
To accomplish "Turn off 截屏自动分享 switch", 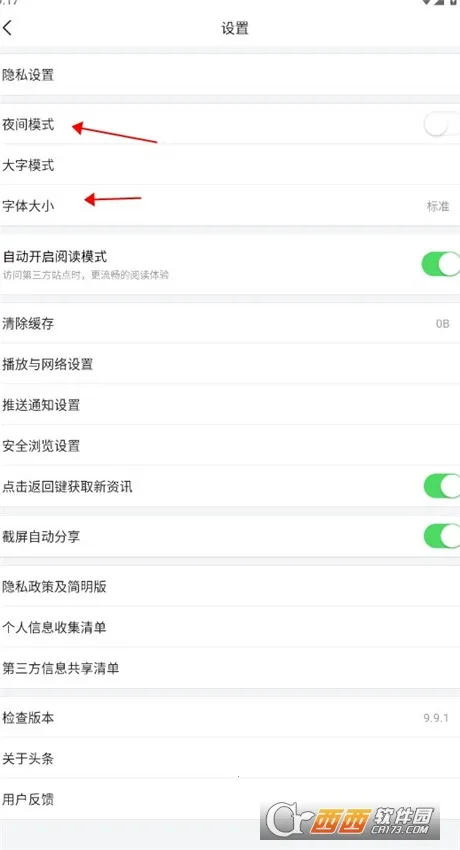I will (442, 537).
